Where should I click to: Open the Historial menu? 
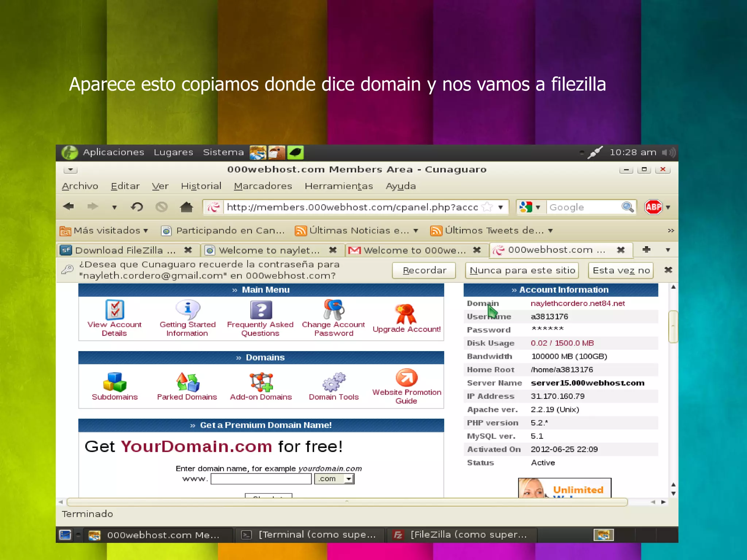[x=201, y=186]
